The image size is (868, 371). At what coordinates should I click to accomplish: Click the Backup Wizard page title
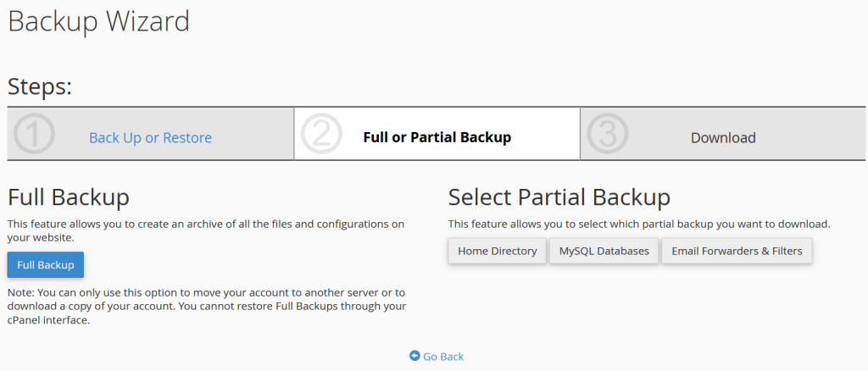[x=98, y=21]
